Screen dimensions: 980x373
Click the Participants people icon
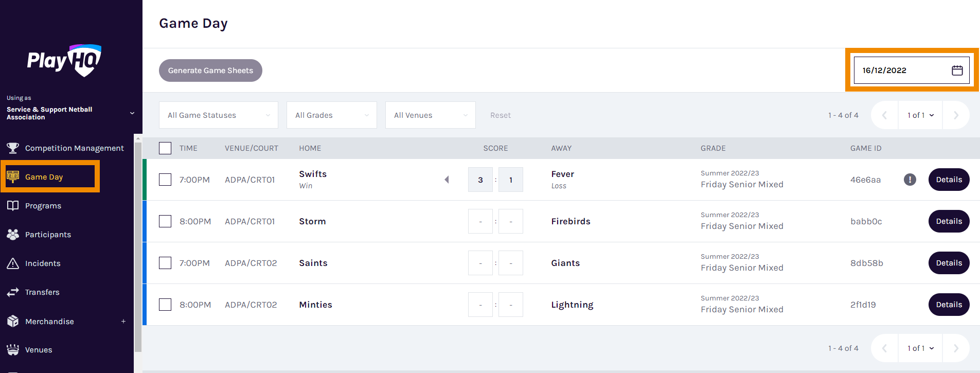pos(13,234)
